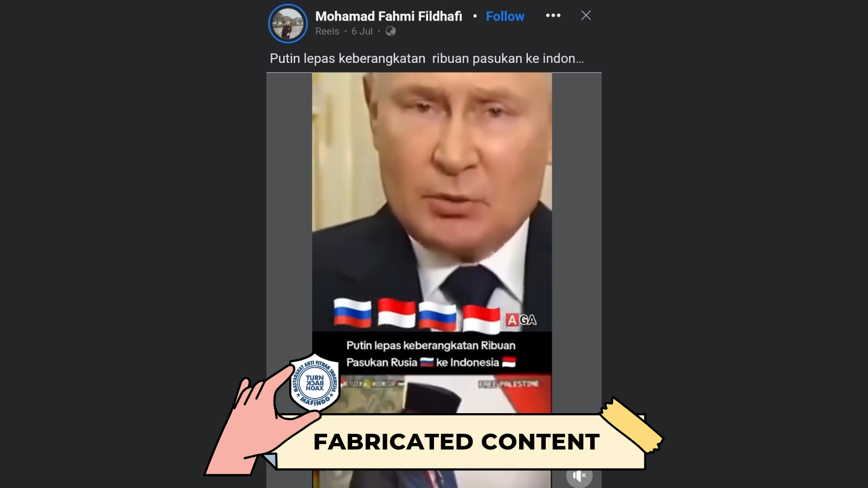Image resolution: width=868 pixels, height=488 pixels.
Task: Follow Mohamad Fahmi Fildhafi
Action: [x=505, y=16]
